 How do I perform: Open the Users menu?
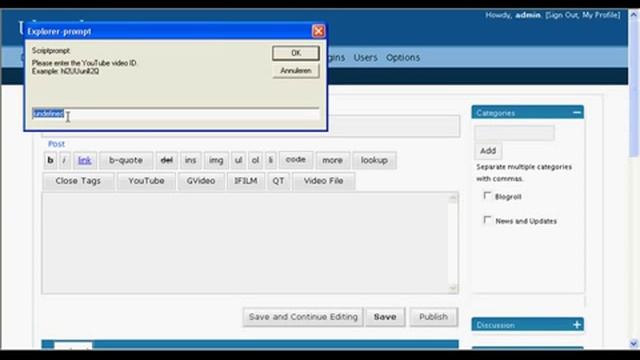tap(365, 58)
